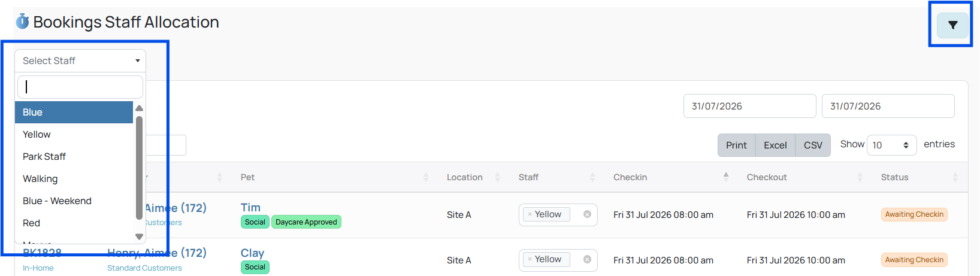Download the table as CSV
The height and width of the screenshot is (276, 980).
pos(813,145)
